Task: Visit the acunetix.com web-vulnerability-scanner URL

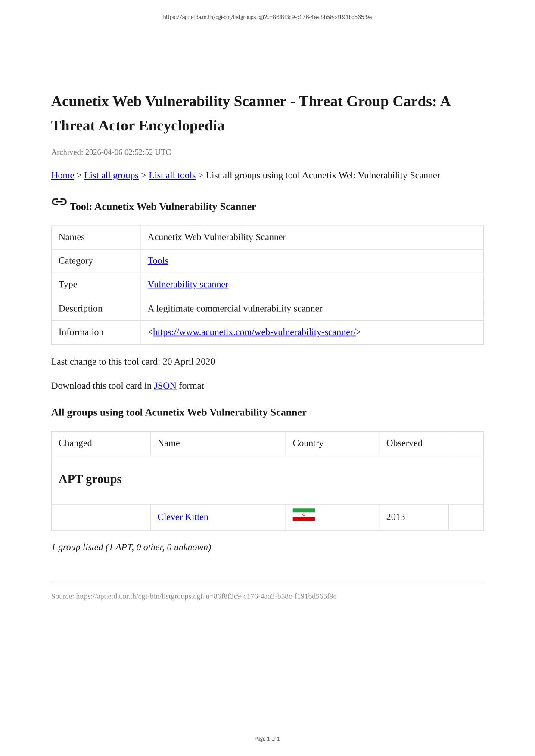Action: 254,332
